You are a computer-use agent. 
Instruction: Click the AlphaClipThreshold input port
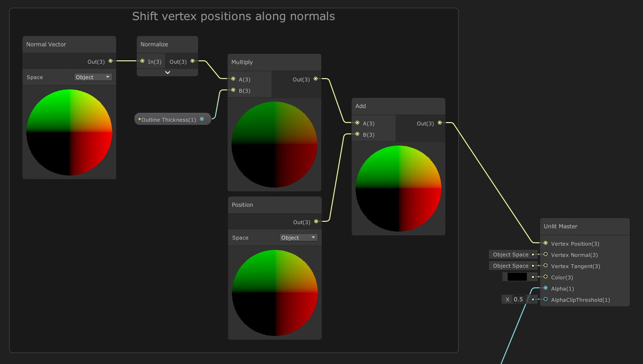click(546, 300)
